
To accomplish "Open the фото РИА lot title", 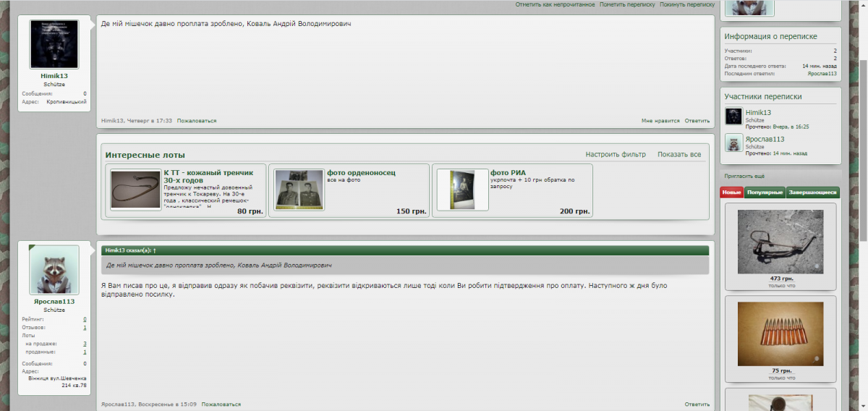I will pos(508,173).
